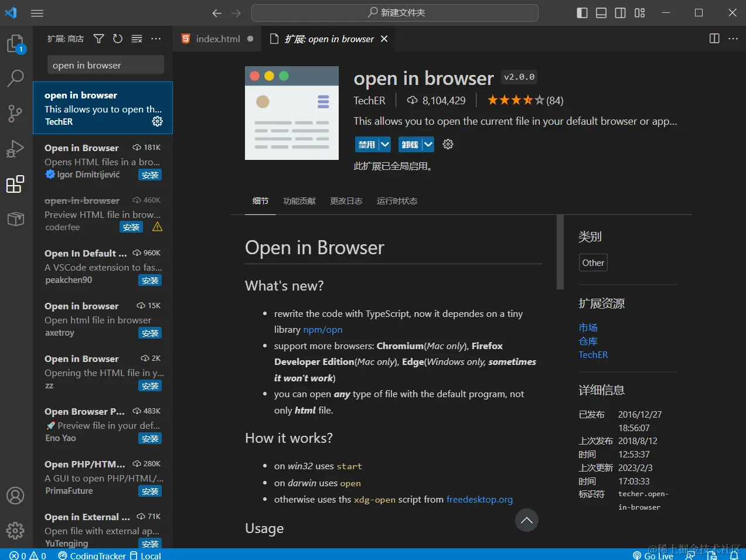
Task: Click the extension search field
Action: coord(105,65)
